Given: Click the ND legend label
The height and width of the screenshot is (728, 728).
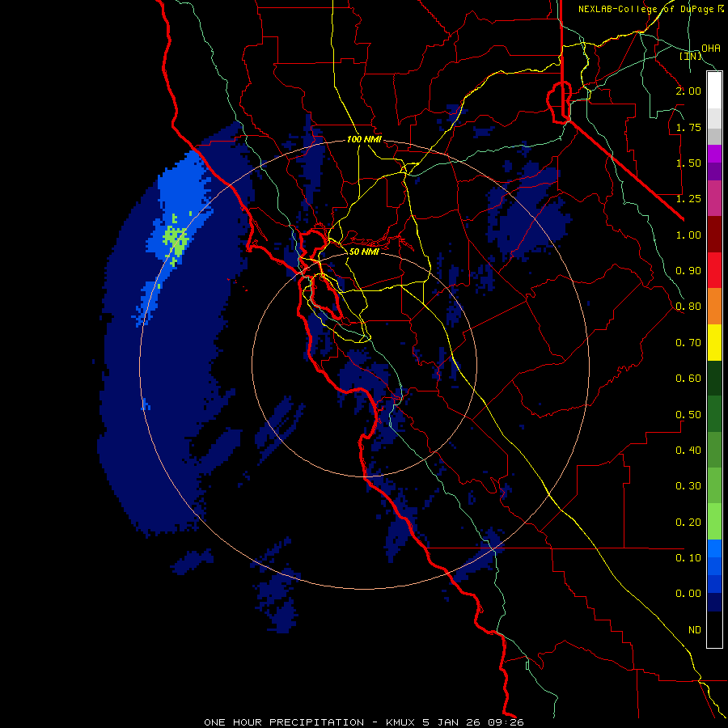Looking at the screenshot, I should (695, 630).
